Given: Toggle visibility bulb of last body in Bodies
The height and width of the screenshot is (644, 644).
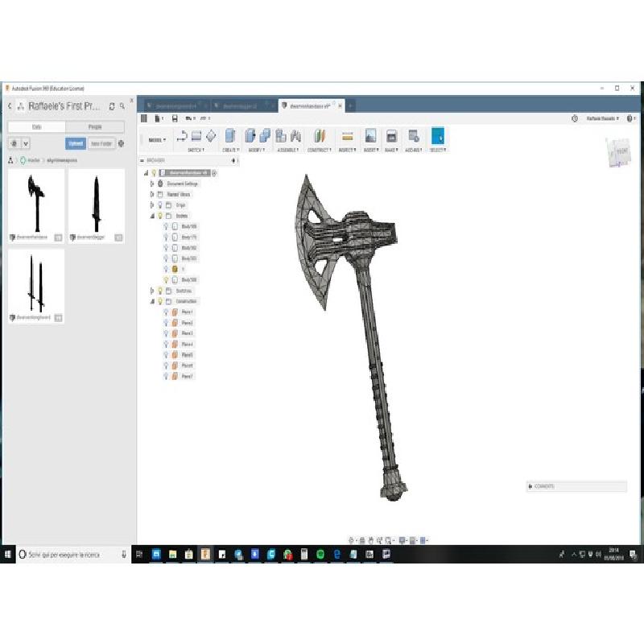Looking at the screenshot, I should point(167,279).
